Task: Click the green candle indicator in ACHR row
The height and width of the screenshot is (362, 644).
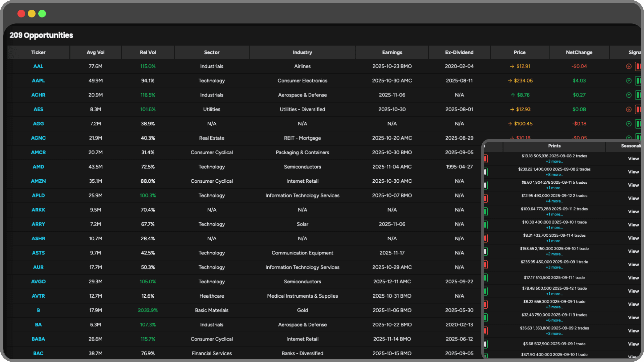Action: click(x=638, y=95)
